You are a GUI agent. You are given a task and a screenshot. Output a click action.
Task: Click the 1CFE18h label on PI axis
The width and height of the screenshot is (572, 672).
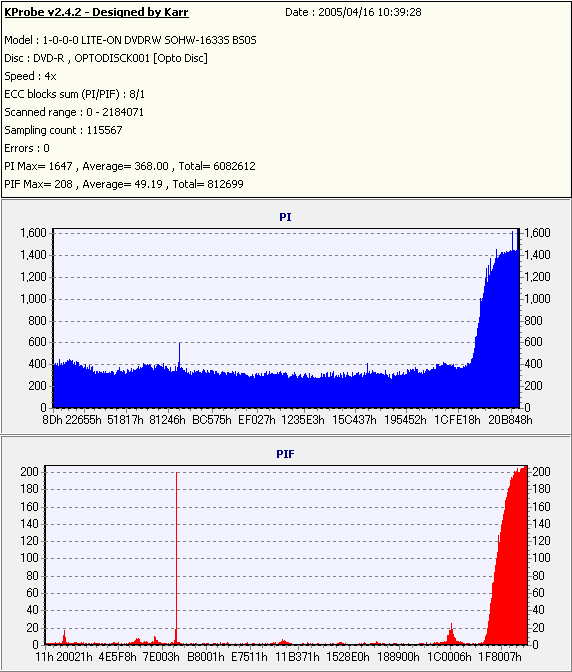(458, 420)
